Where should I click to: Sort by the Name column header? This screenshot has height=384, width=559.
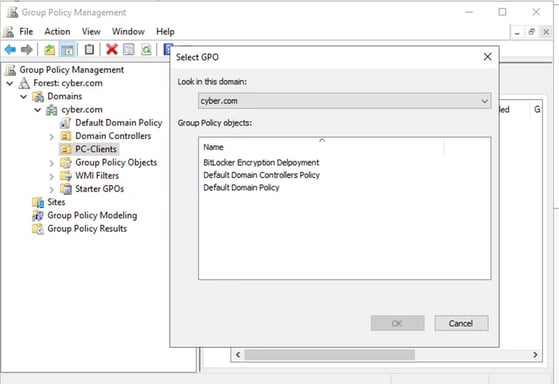click(321, 147)
